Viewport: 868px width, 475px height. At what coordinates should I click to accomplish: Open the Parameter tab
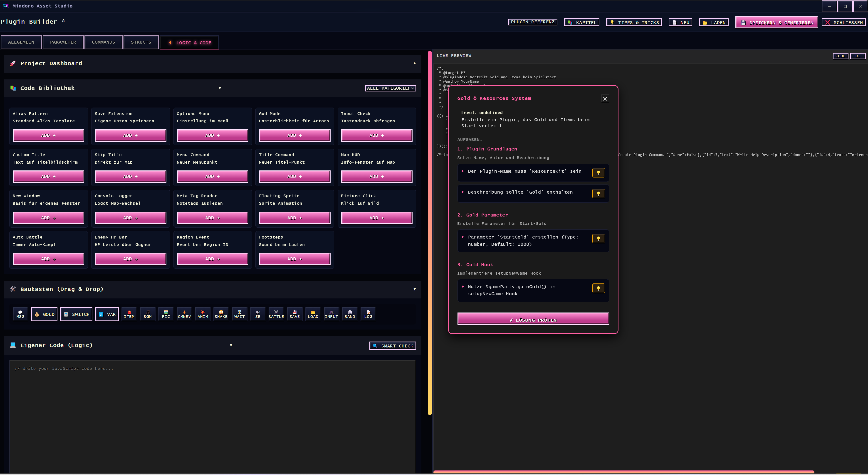(63, 42)
